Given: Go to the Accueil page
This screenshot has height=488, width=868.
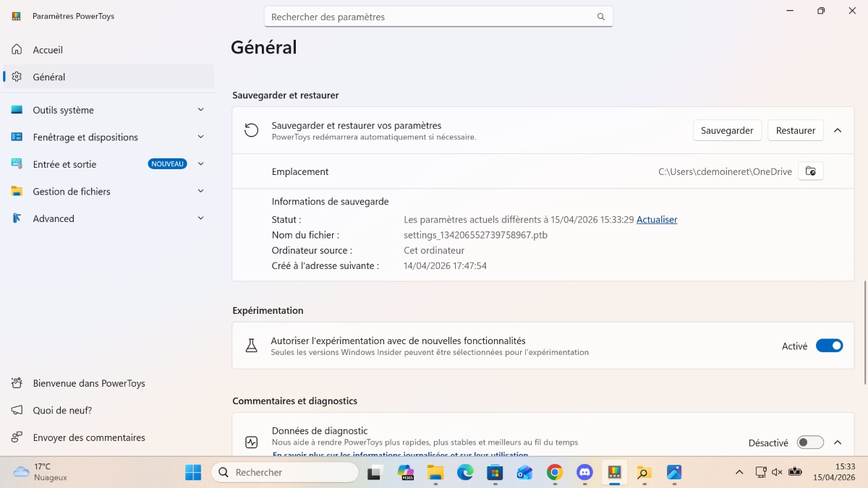Looking at the screenshot, I should [48, 50].
